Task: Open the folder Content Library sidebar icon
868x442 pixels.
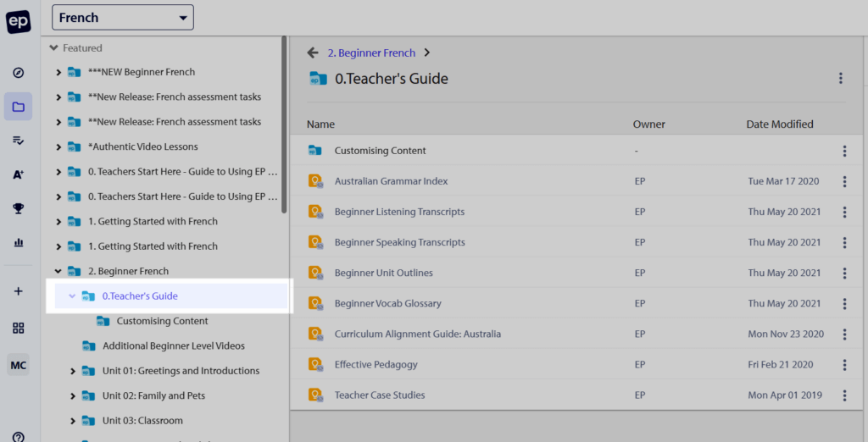Action: [19, 107]
